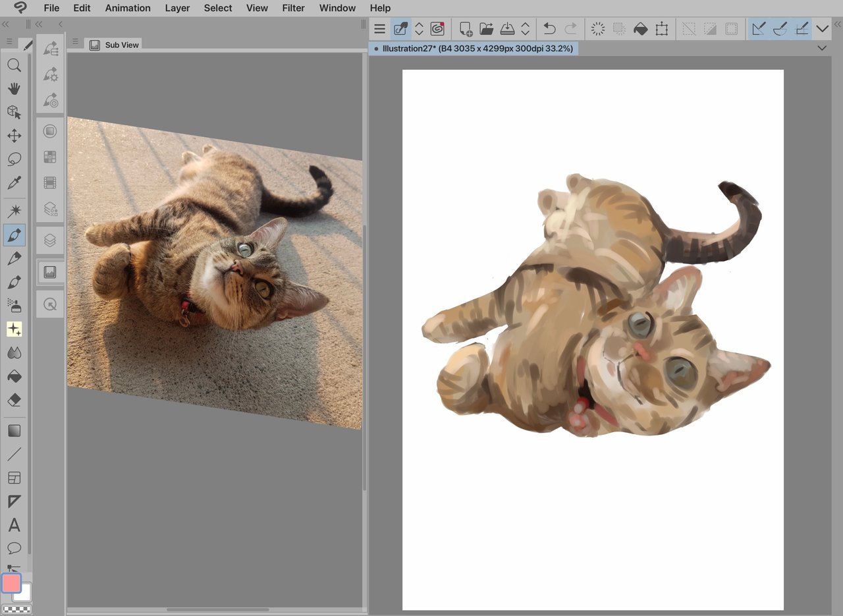Switch to the Illustration27 canvas tab

(474, 49)
